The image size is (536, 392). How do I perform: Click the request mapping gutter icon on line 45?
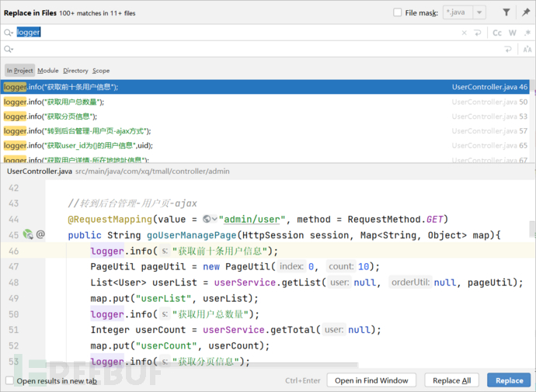pyautogui.click(x=28, y=234)
